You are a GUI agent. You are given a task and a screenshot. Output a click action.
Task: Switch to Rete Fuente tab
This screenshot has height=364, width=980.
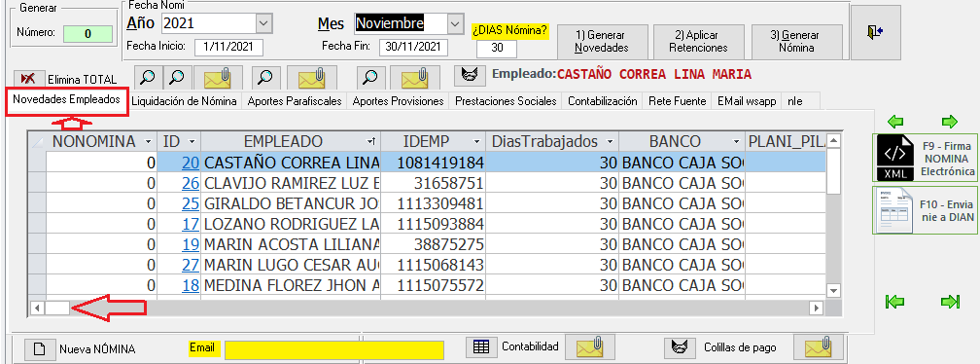tap(677, 100)
